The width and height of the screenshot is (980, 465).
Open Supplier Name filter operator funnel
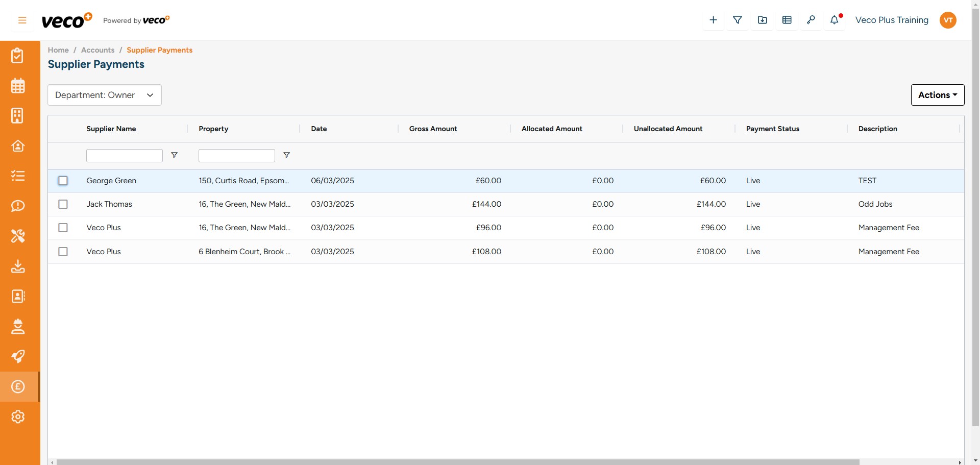pyautogui.click(x=175, y=155)
